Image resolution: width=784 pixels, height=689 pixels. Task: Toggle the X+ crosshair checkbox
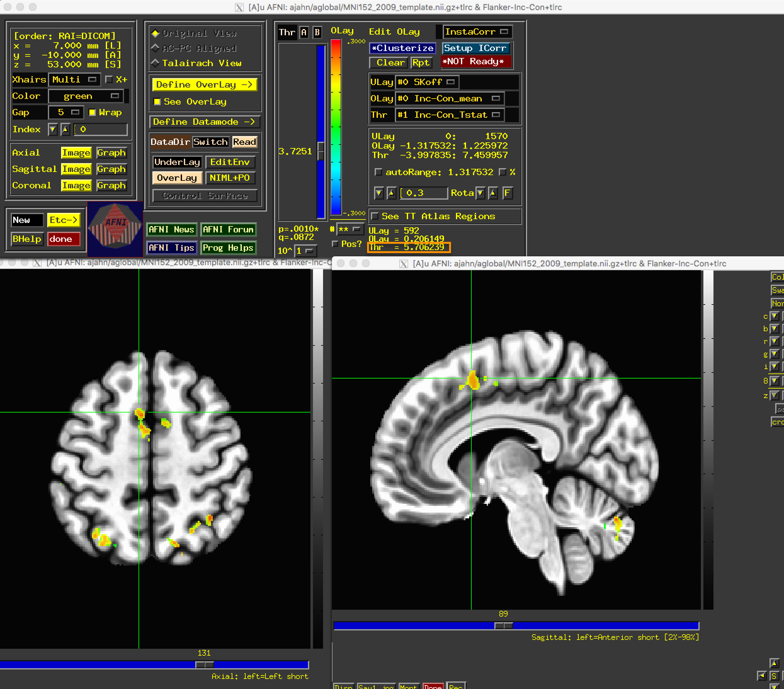point(109,79)
